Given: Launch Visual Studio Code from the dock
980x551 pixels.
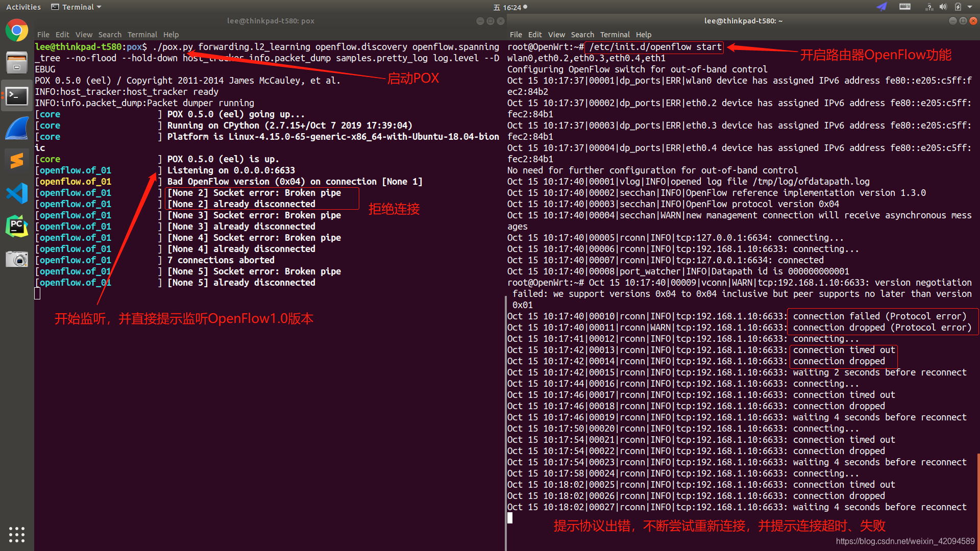Looking at the screenshot, I should click(x=17, y=193).
